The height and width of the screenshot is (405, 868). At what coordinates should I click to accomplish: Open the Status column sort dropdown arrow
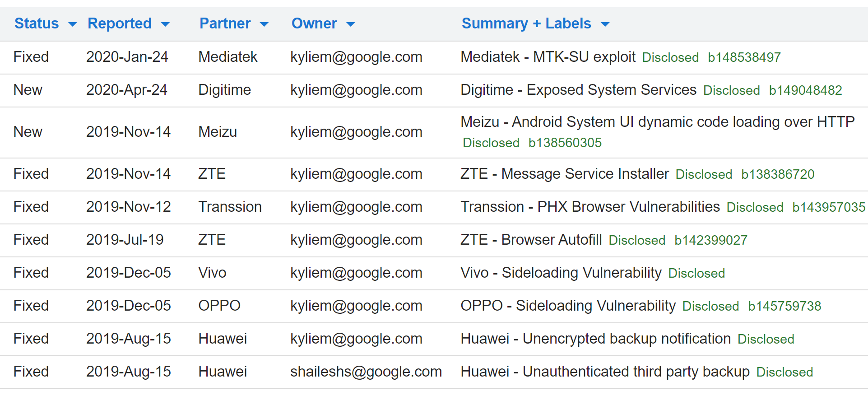click(72, 24)
